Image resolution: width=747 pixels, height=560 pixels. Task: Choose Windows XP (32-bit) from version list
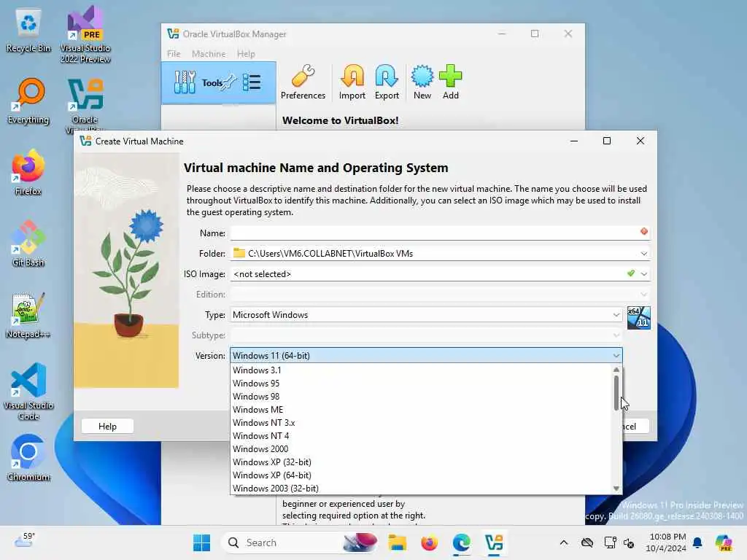[421, 462]
